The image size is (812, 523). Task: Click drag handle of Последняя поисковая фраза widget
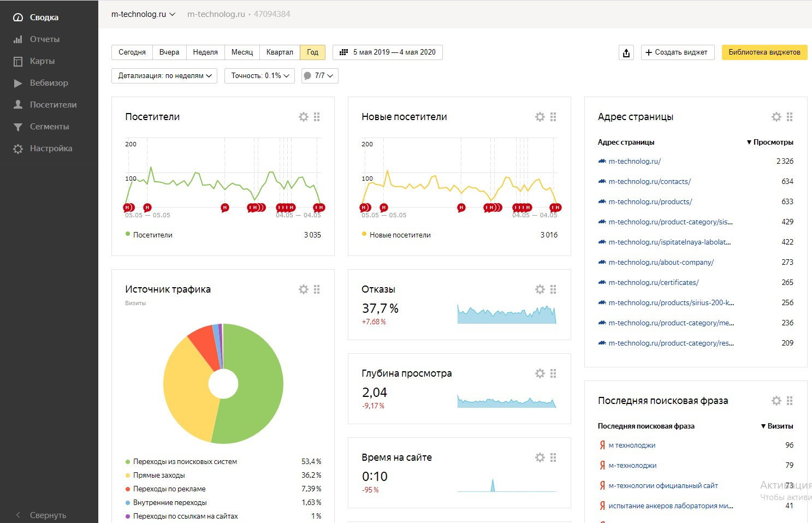790,401
